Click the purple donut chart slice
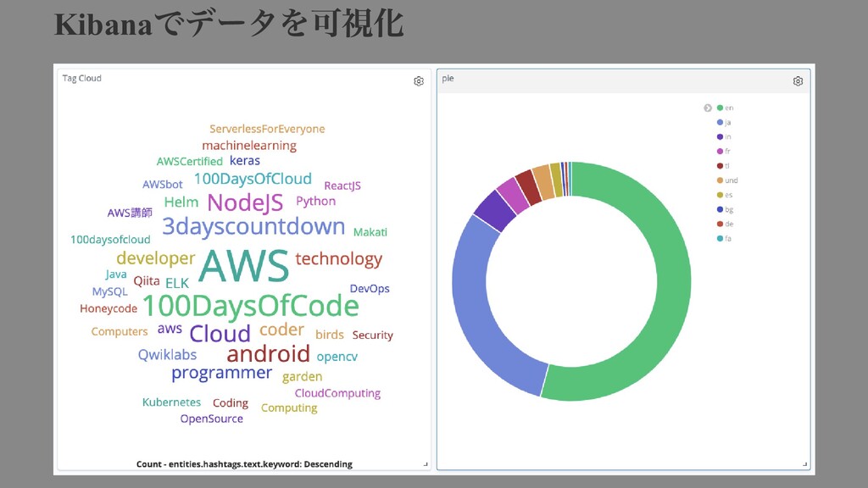Viewport: 868px width, 488px height. coord(495,211)
